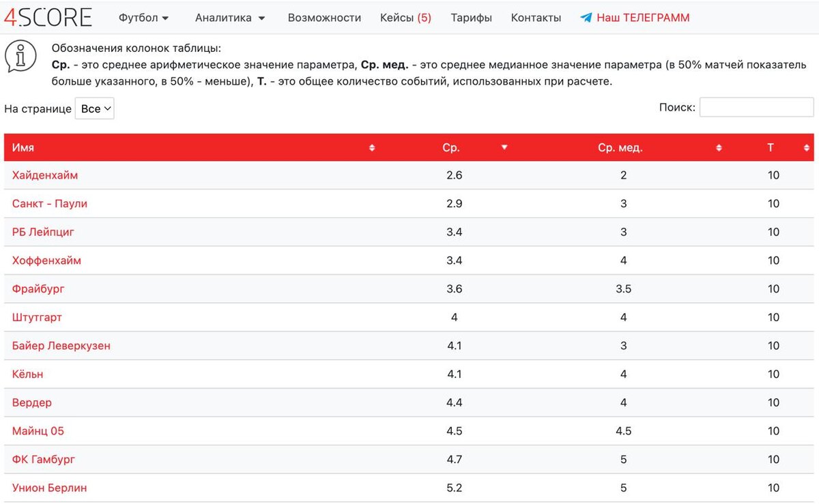Select Штутгарт's Т value 10

pyautogui.click(x=773, y=318)
